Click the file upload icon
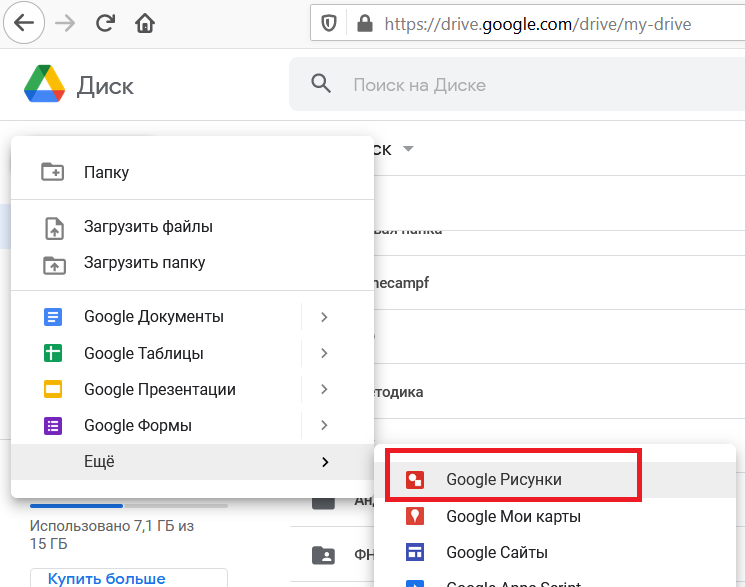The height and width of the screenshot is (587, 745). [54, 228]
